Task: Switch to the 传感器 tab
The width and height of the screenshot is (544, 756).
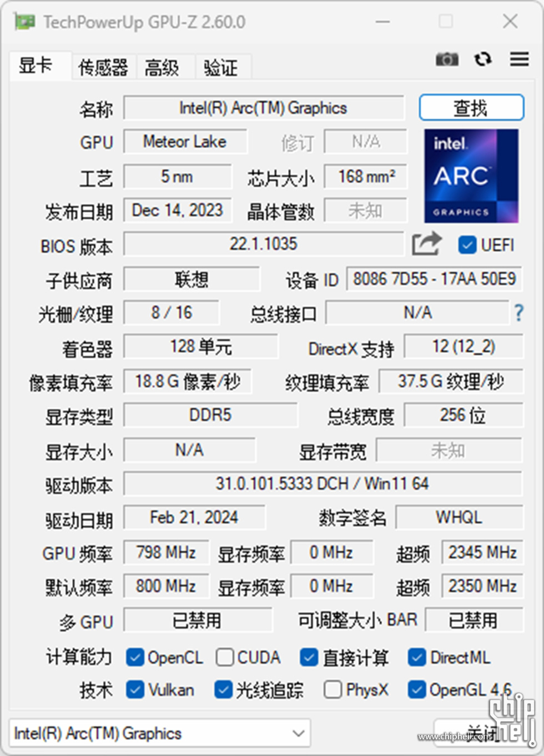Action: pos(103,68)
